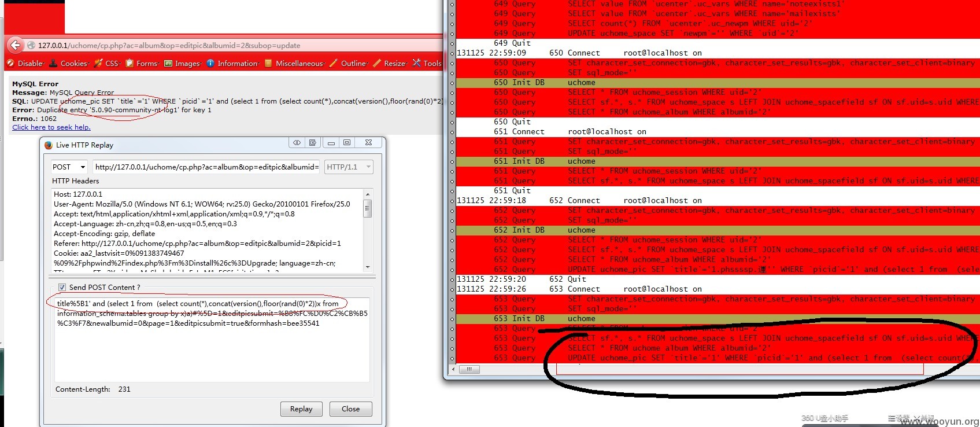Select the '650 Init DB uchome' log row

pyautogui.click(x=718, y=82)
